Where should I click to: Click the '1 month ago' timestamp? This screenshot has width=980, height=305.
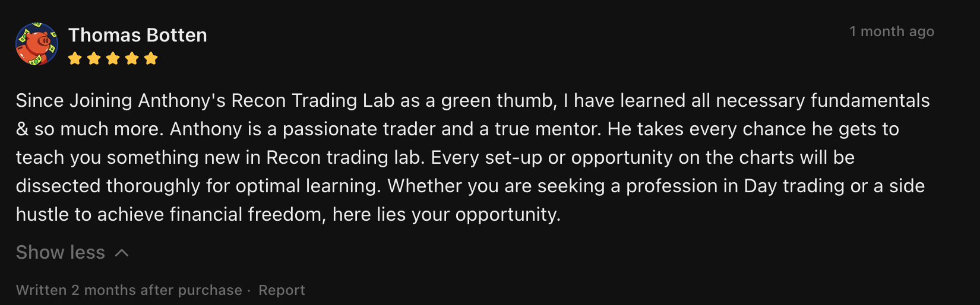pyautogui.click(x=891, y=31)
